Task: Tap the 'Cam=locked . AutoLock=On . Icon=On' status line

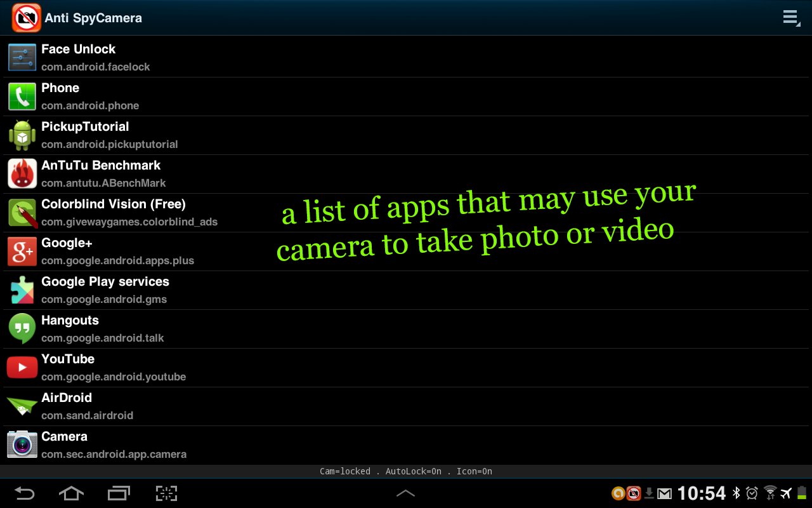Action: click(406, 471)
